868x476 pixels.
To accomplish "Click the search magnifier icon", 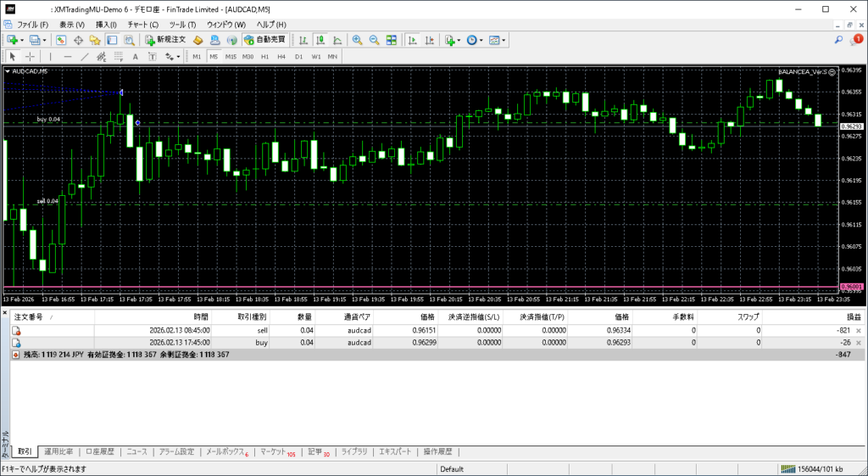I will [838, 40].
